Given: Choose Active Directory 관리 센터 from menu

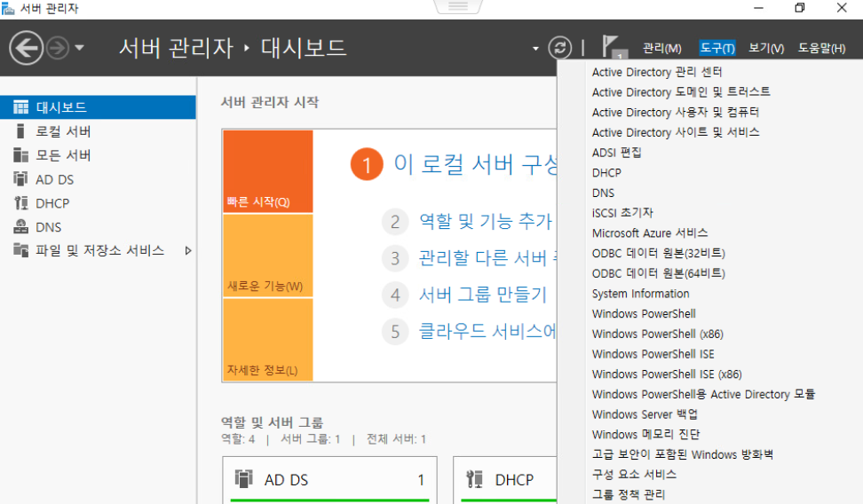Looking at the screenshot, I should click(x=657, y=72).
